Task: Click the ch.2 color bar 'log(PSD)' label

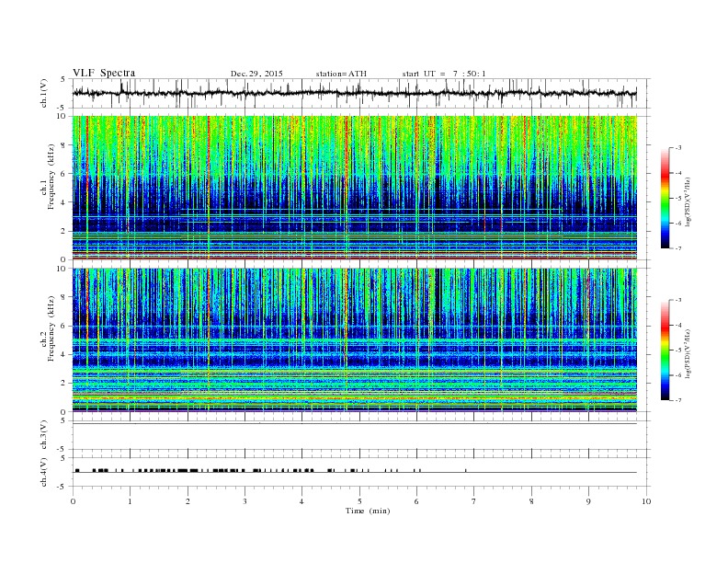Action: 688,354
